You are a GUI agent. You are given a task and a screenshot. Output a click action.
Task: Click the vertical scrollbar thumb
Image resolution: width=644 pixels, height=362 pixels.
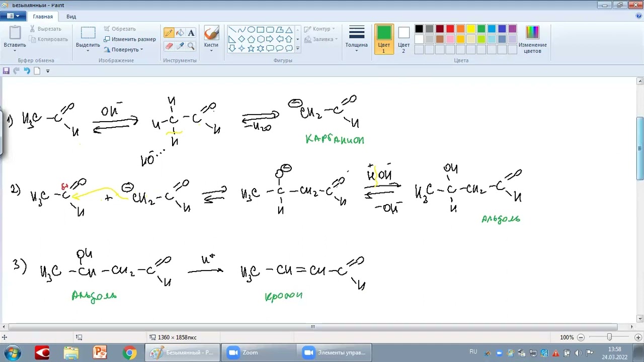[x=640, y=148]
